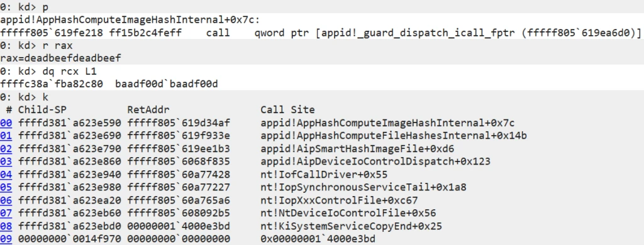Click the RetAddr column header
644x245 pixels.
coord(148,109)
